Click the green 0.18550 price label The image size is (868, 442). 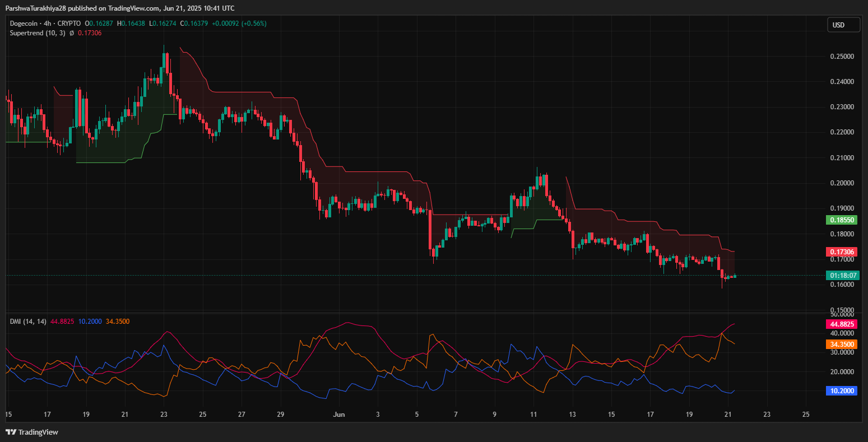pyautogui.click(x=842, y=220)
